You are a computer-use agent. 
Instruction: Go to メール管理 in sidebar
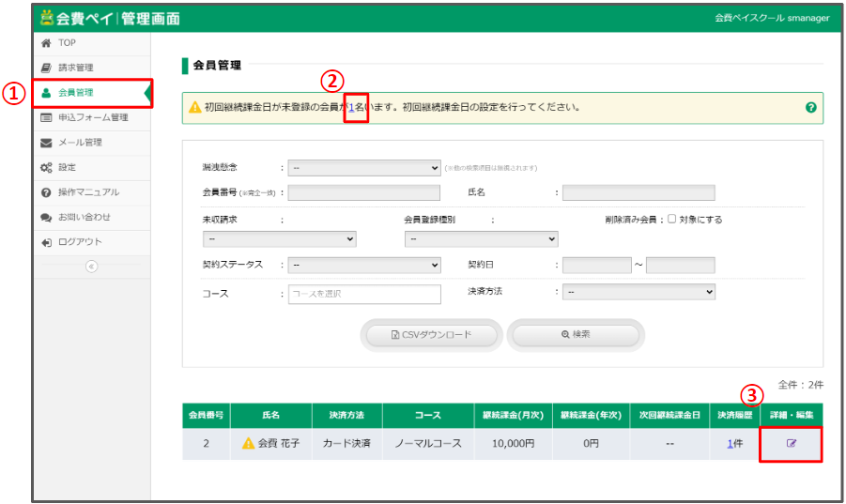pyautogui.click(x=80, y=143)
